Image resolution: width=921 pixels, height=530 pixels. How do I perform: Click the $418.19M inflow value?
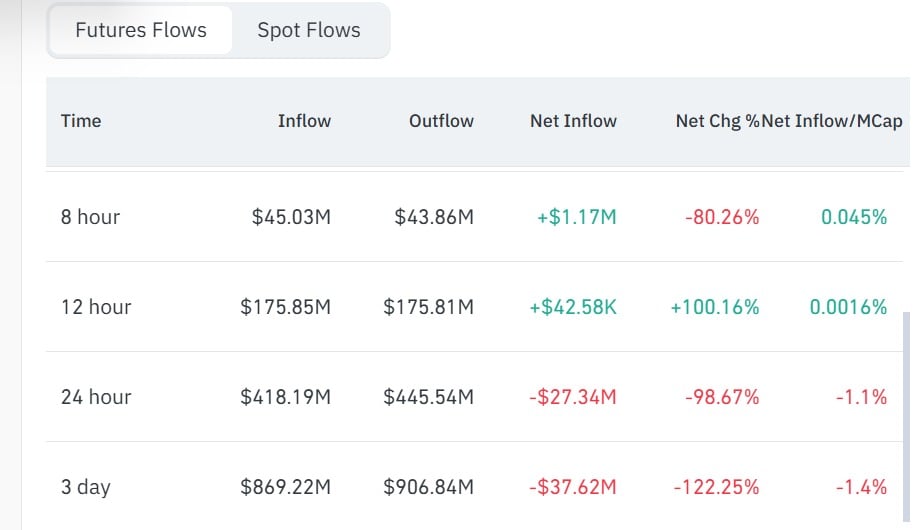[285, 397]
